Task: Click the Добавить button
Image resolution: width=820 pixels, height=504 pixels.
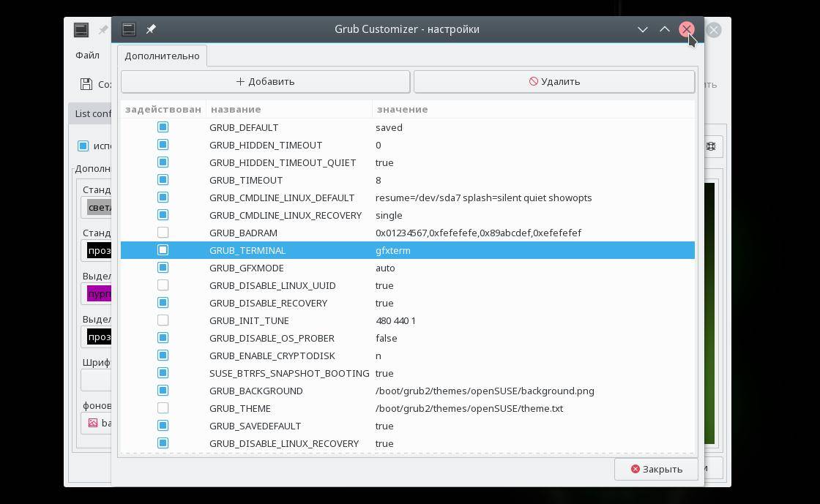Action: [x=265, y=81]
